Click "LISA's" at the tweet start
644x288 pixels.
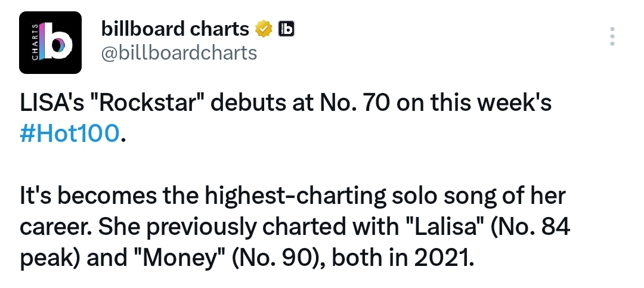52,103
